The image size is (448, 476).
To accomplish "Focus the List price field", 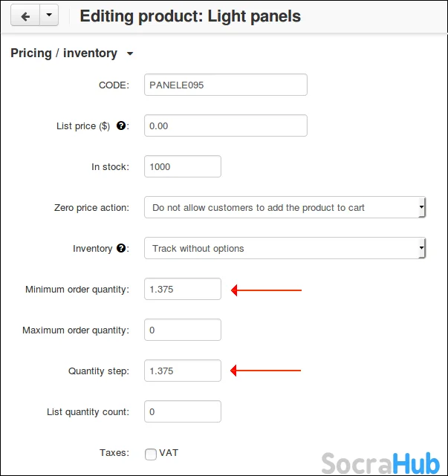I will (225, 125).
